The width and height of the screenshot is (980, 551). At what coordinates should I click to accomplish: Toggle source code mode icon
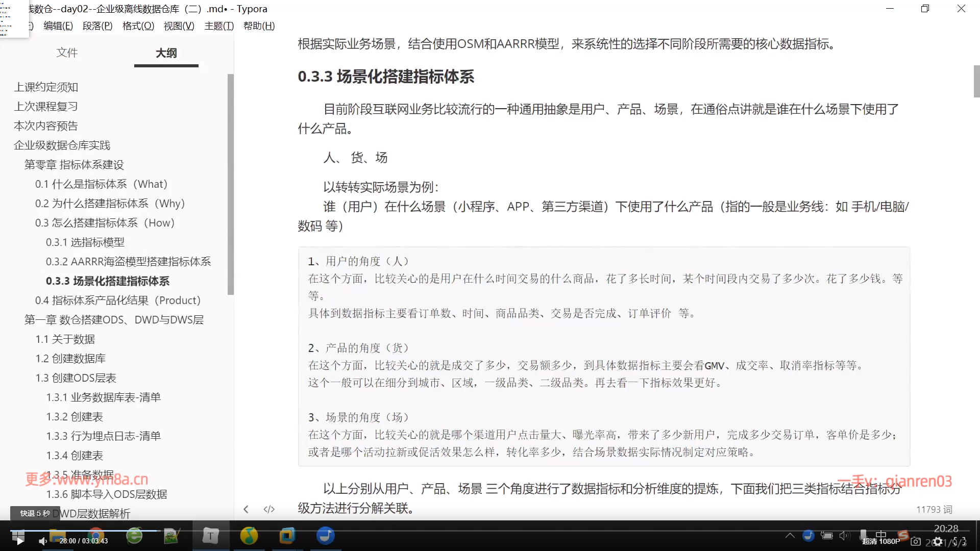(269, 509)
